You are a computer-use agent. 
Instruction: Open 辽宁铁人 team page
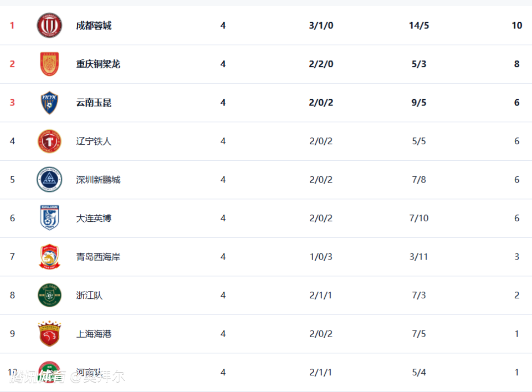point(94,141)
